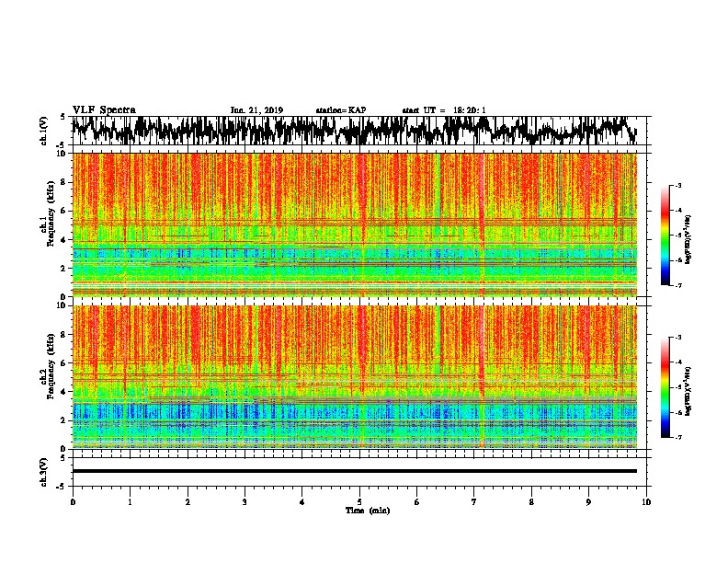
Task: Select the ch.1 colorbar "log(PSD)(V²/Hz)" label
Action: click(x=688, y=240)
